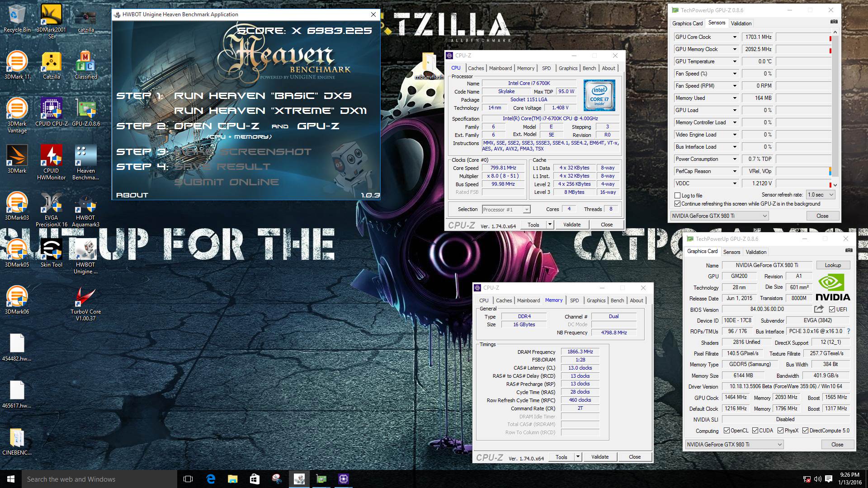Screen dimensions: 868x488
Task: Switch to the Caches tab in upper CPU-Z
Action: point(476,68)
